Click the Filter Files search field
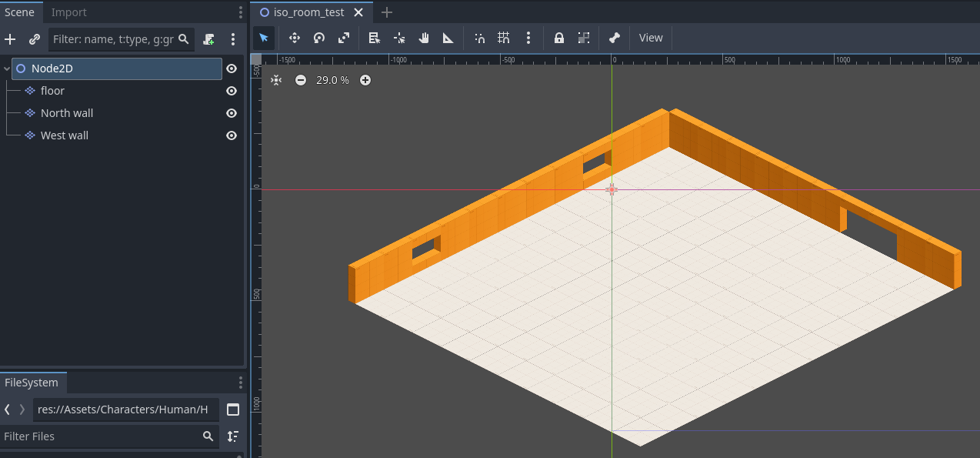This screenshot has height=458, width=980. (x=100, y=436)
